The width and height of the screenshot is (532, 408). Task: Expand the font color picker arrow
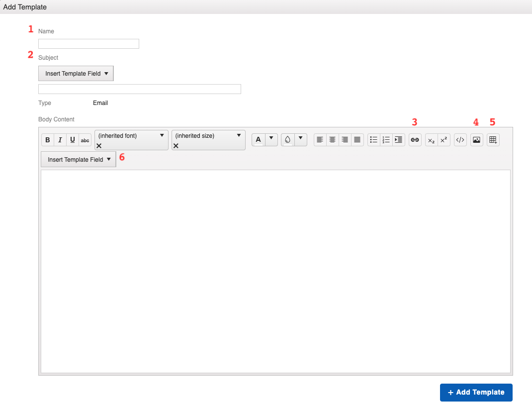[x=271, y=139]
